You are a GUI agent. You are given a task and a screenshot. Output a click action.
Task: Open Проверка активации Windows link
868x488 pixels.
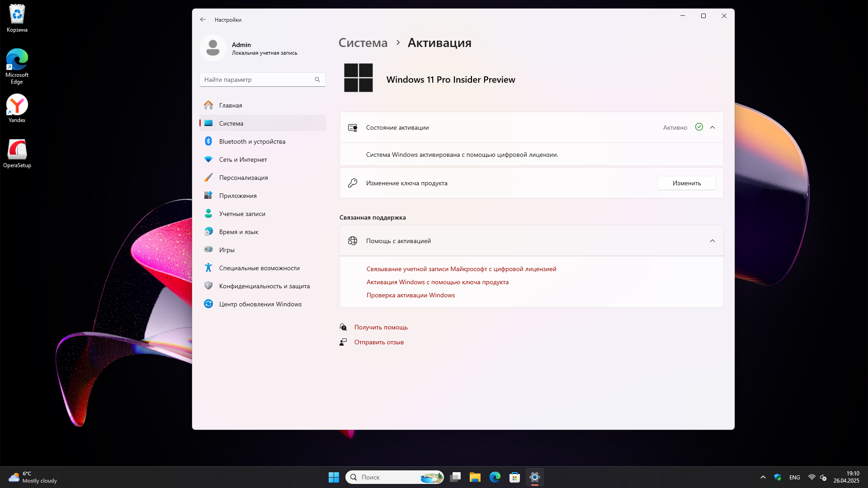tap(410, 295)
